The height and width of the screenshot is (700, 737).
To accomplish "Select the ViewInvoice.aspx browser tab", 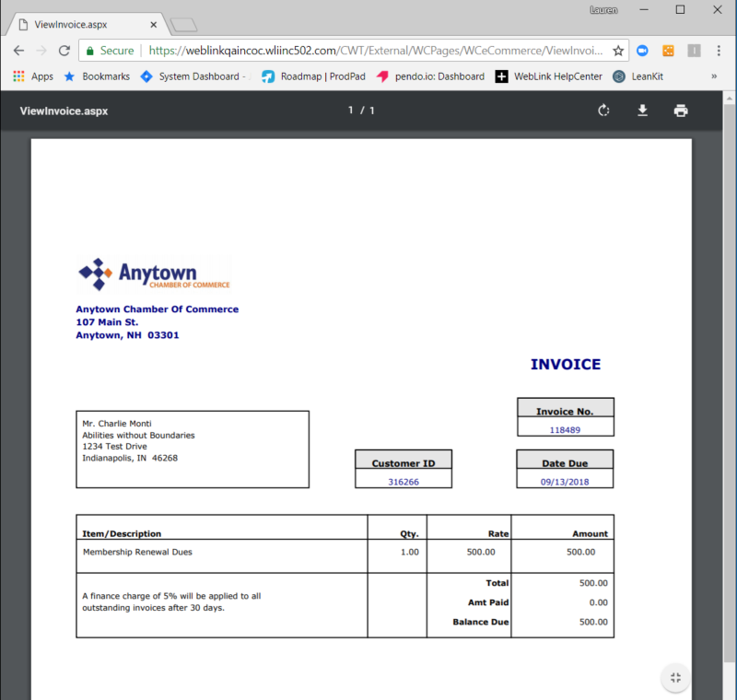I will point(87,25).
